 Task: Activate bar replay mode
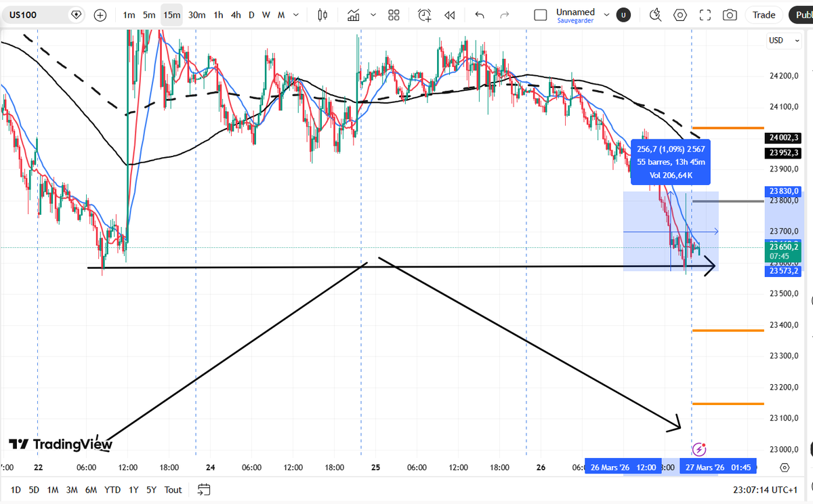450,14
